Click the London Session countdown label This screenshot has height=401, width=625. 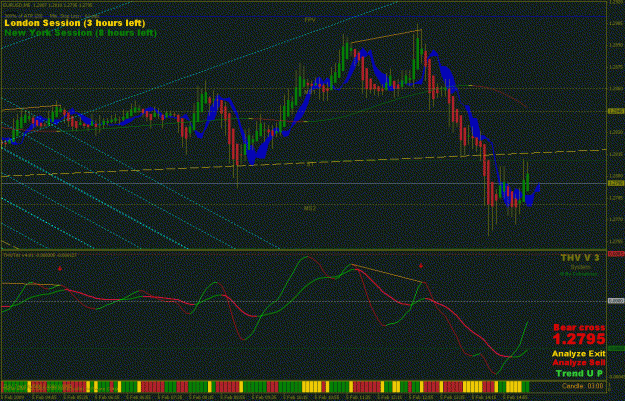click(75, 23)
